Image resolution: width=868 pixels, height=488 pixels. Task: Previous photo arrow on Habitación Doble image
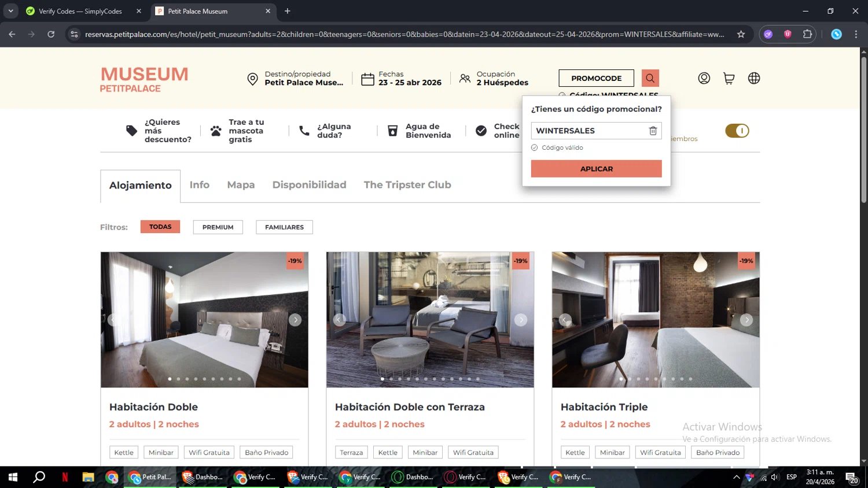(113, 320)
